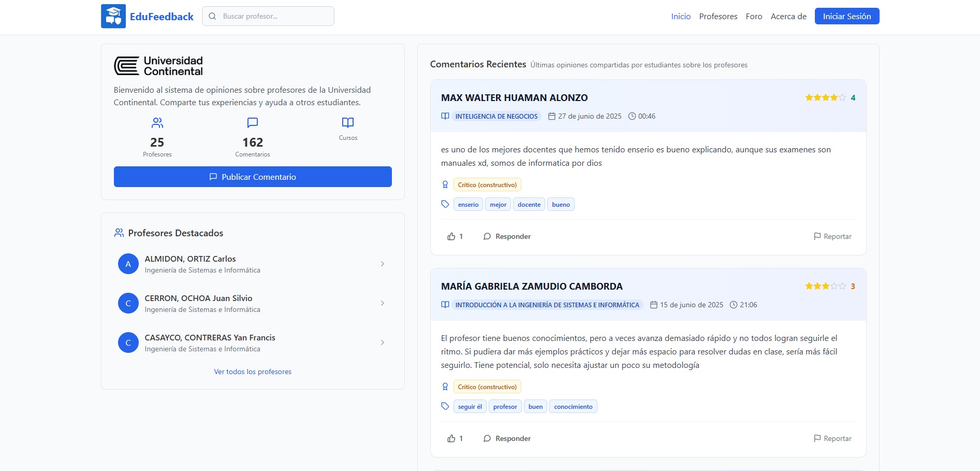Click the clock icon beside 21:06
This screenshot has width=980, height=471.
coord(734,305)
